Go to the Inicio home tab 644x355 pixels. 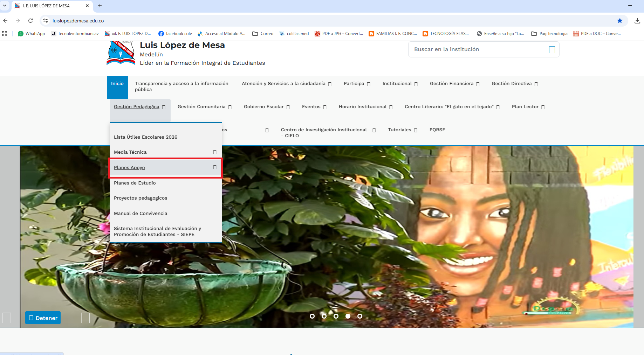tap(117, 84)
